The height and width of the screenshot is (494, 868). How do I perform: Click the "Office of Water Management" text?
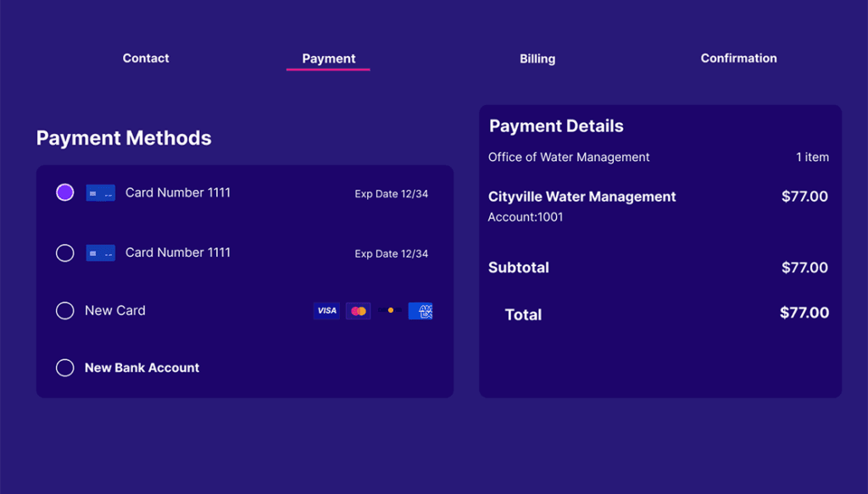pyautogui.click(x=569, y=157)
